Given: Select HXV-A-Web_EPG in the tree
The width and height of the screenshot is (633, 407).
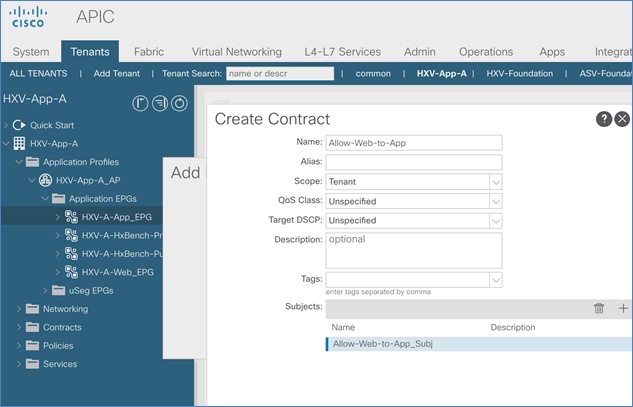Looking at the screenshot, I should point(117,272).
